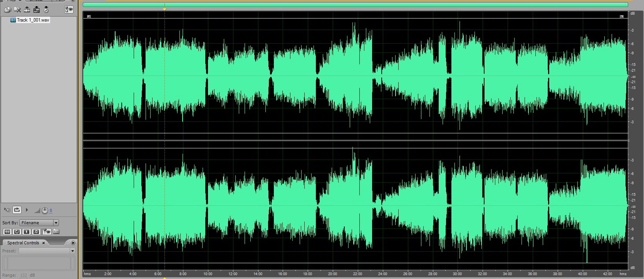The image size is (644, 279).
Task: Close the Spectral Controls tab
Action: pyautogui.click(x=44, y=243)
